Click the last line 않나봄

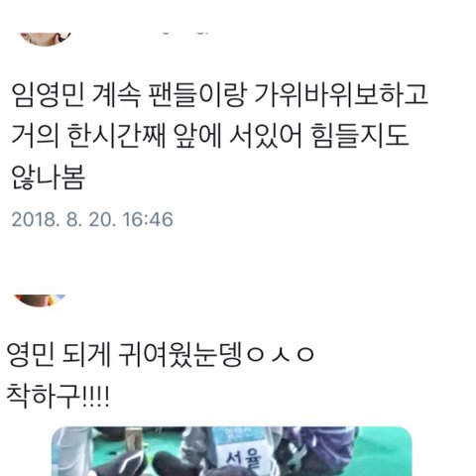coord(49,178)
